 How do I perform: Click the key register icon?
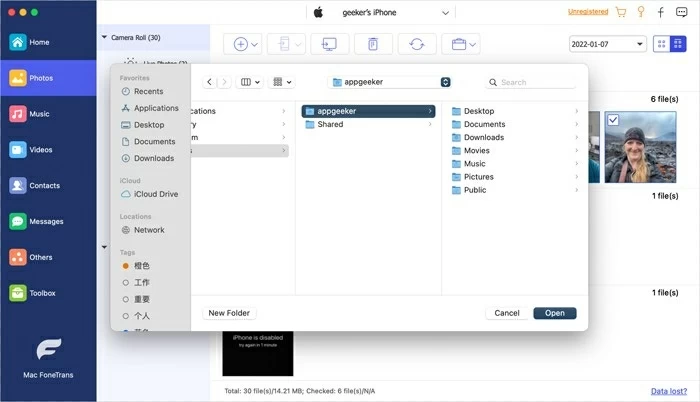tap(641, 13)
